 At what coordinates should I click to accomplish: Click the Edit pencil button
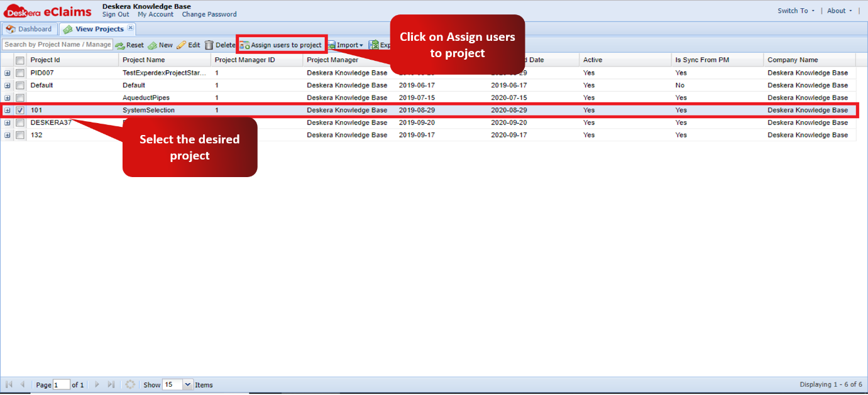coord(189,45)
